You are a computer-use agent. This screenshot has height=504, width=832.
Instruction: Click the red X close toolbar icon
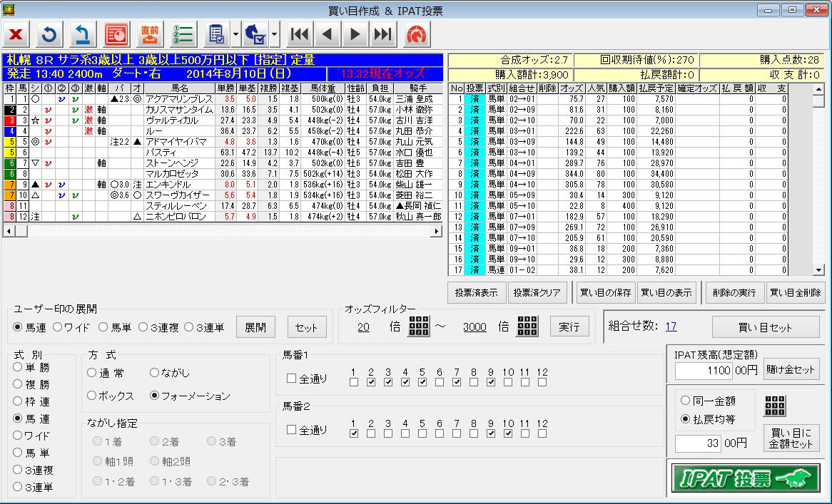click(16, 35)
